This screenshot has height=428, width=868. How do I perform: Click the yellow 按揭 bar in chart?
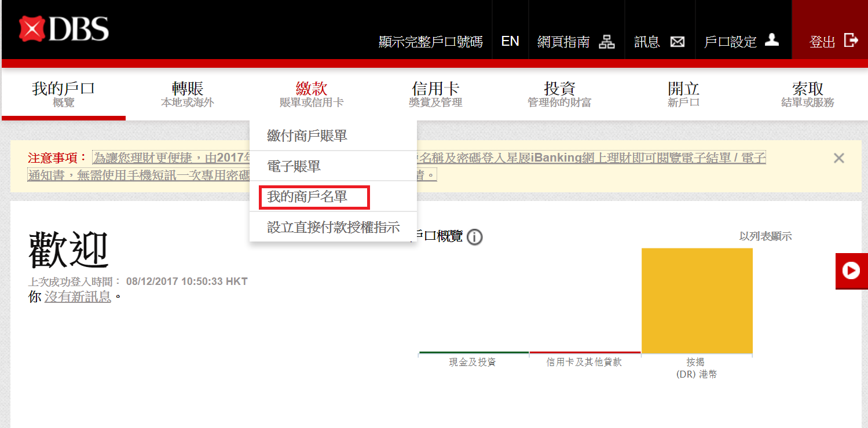tap(697, 300)
